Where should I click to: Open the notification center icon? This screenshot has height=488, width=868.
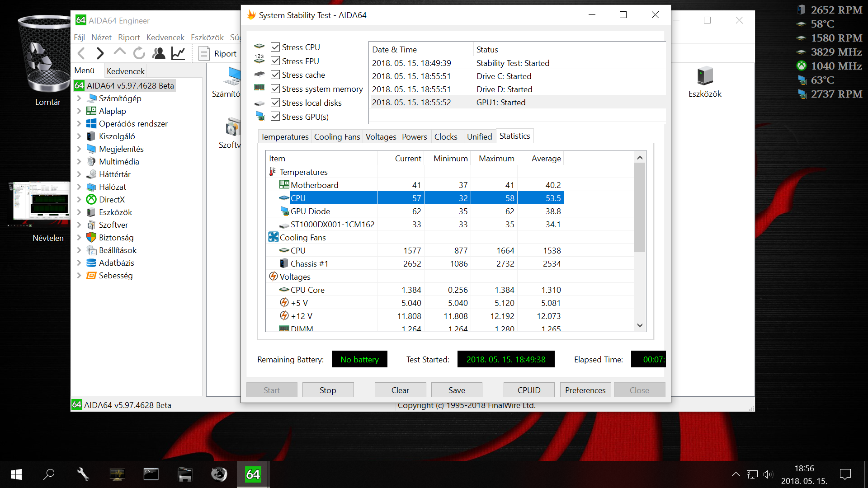[x=845, y=474]
